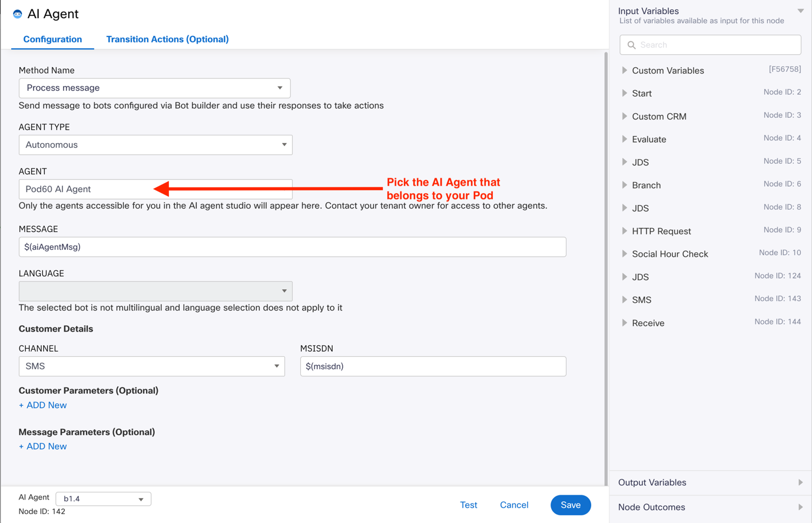Open the CHANNEL dropdown
Image resolution: width=812 pixels, height=523 pixels.
(152, 366)
